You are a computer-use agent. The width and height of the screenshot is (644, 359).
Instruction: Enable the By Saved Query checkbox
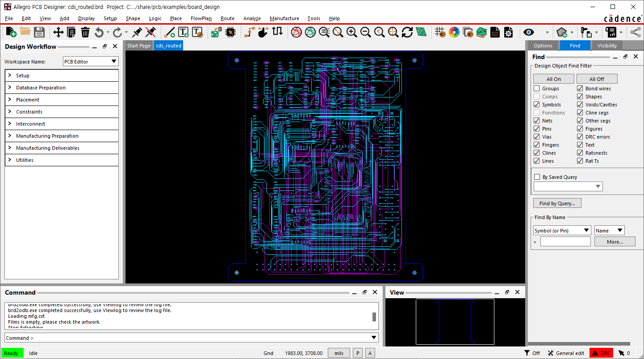[537, 177]
